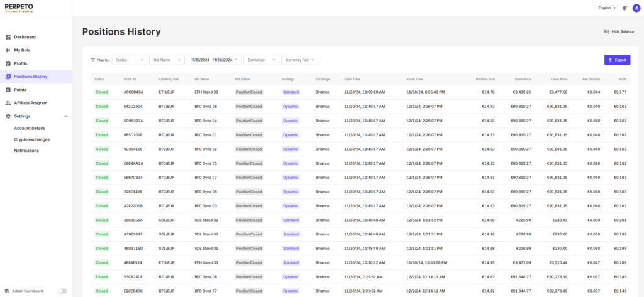Click the Order ID column header
644x297 pixels.
click(130, 79)
